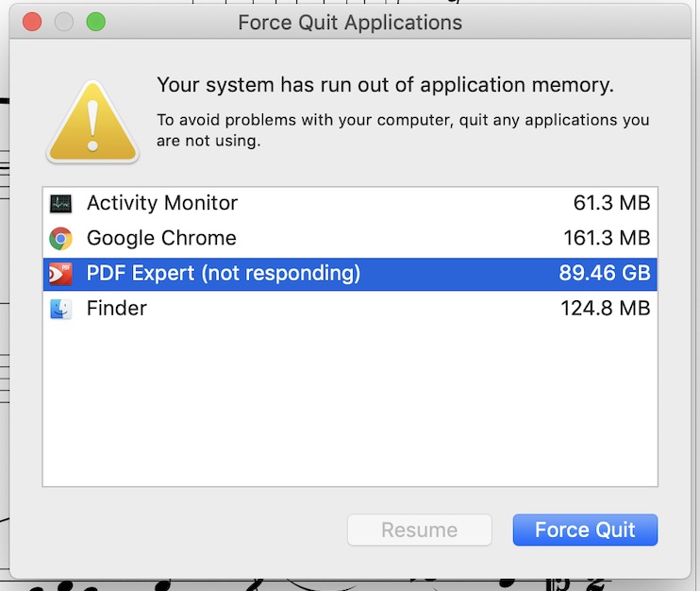Click the yellow warning triangle icon
Viewport: 700px width, 591px height.
(x=92, y=122)
